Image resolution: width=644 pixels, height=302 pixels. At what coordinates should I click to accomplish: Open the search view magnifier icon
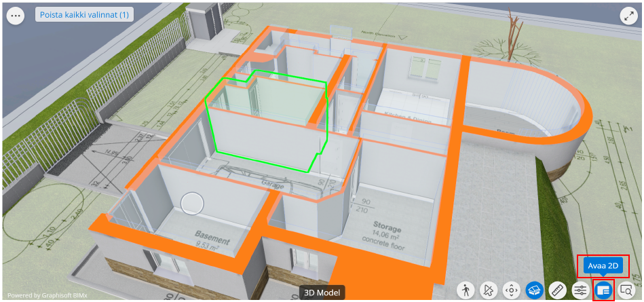pyautogui.click(x=627, y=290)
